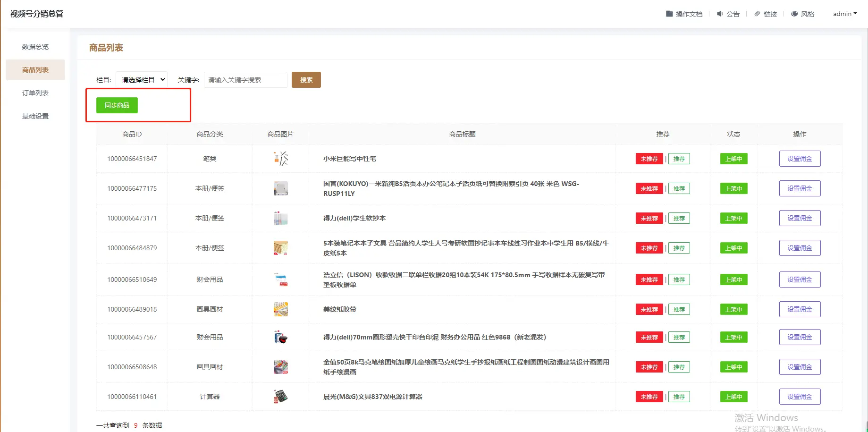
Task: Select 基础设置 from the sidebar
Action: (x=35, y=116)
